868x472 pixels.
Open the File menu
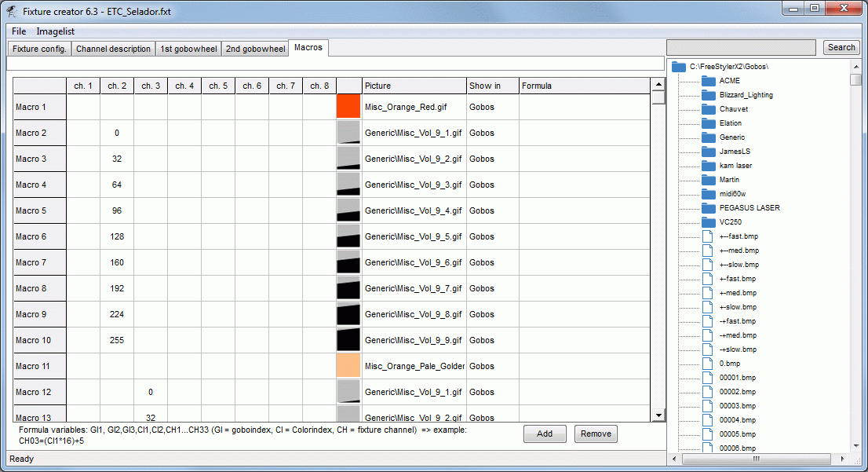[x=19, y=31]
